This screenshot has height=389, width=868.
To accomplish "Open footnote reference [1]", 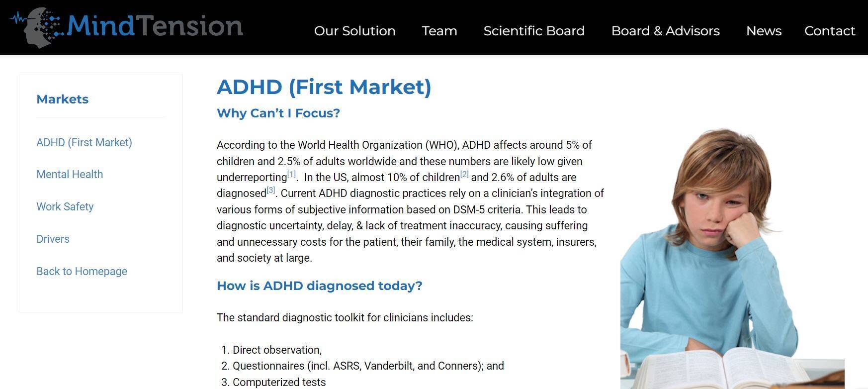I will pyautogui.click(x=291, y=175).
